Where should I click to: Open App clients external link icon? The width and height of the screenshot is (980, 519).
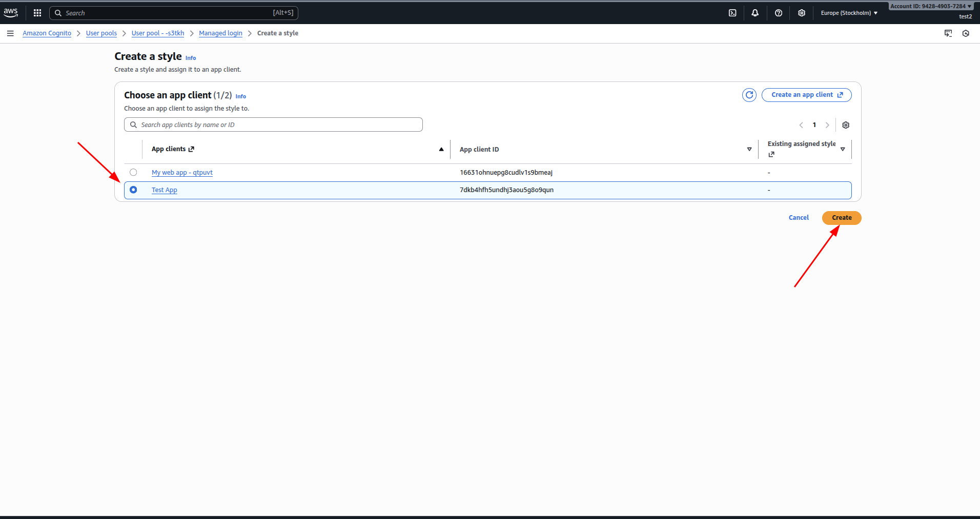click(x=191, y=149)
